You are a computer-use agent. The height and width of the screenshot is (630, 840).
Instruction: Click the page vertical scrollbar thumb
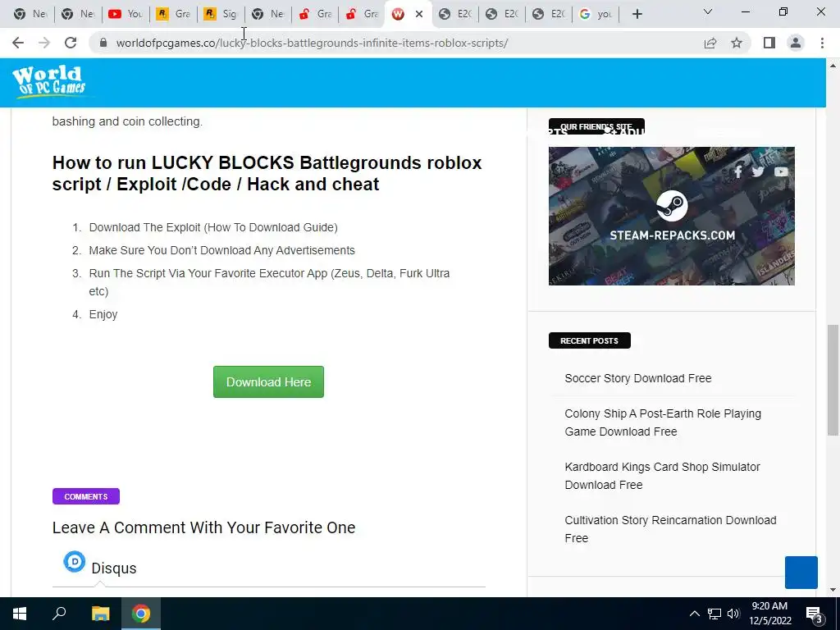(833, 381)
